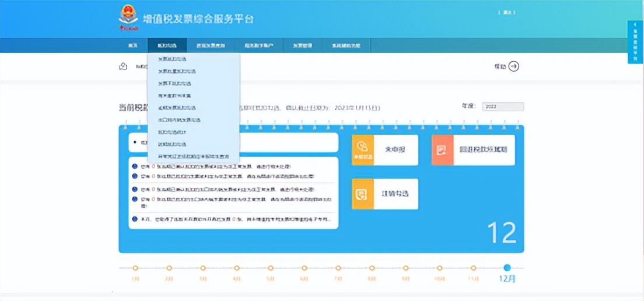Select the 11月 timeline marker
The width and height of the screenshot is (644, 301).
click(474, 268)
